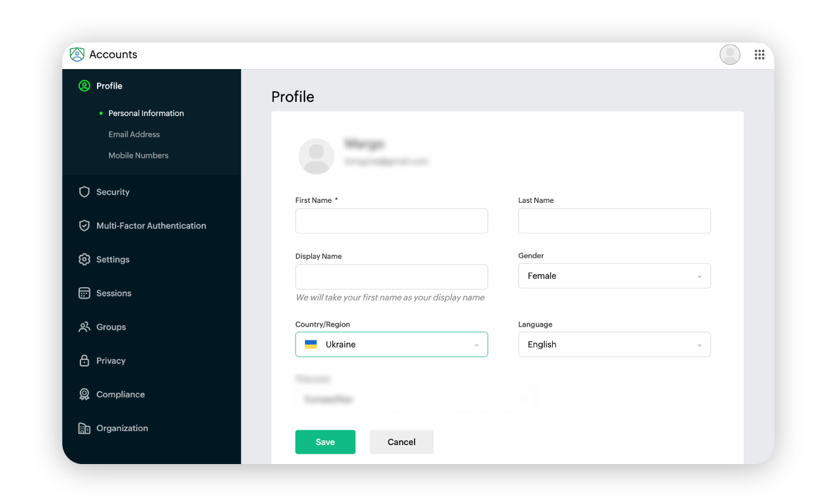Save the profile changes
835x504 pixels.
tap(325, 442)
